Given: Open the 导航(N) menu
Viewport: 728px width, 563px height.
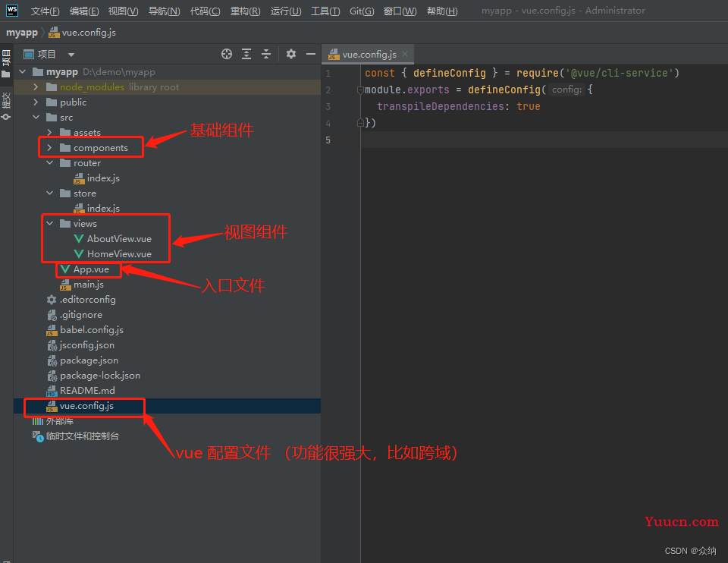Looking at the screenshot, I should 164,11.
